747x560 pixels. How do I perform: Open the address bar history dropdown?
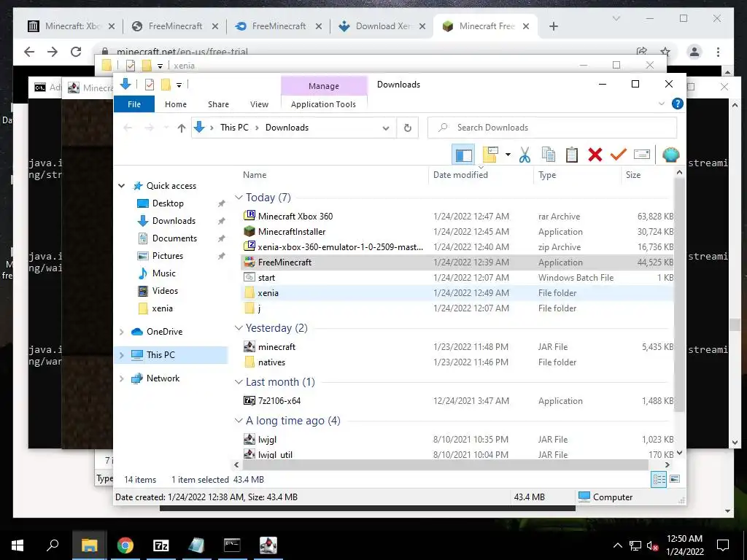(x=386, y=128)
